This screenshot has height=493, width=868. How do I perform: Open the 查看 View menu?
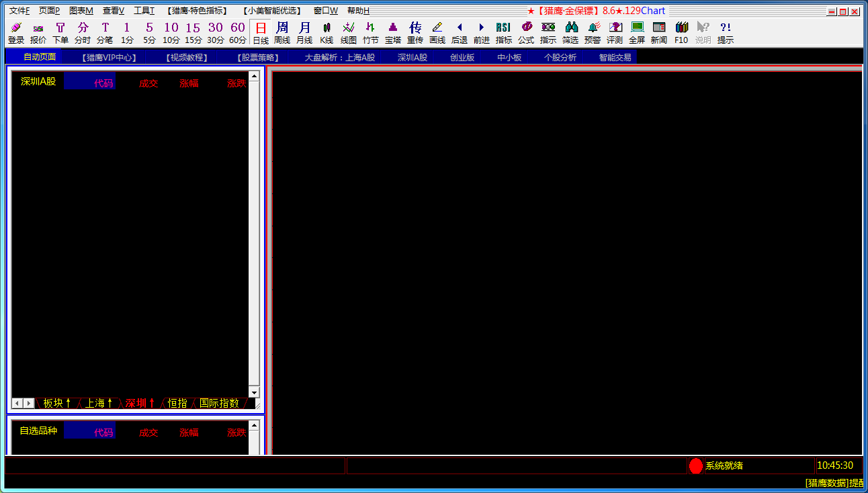(x=114, y=11)
